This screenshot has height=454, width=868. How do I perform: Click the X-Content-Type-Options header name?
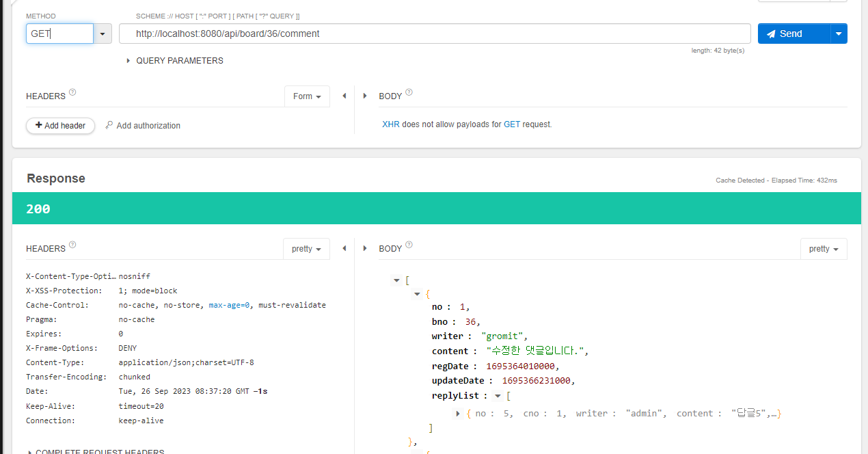pyautogui.click(x=71, y=276)
